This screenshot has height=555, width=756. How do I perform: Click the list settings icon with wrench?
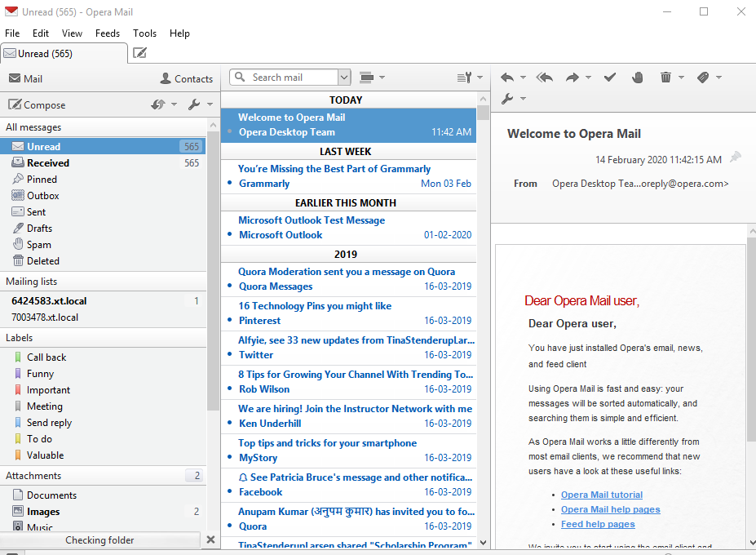pos(464,78)
